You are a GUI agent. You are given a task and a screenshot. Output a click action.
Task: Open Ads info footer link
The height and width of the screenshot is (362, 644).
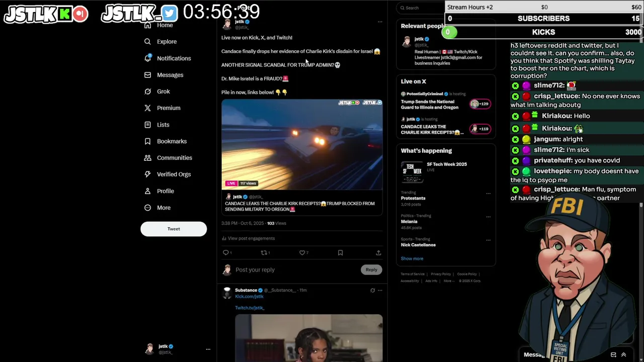click(x=431, y=281)
